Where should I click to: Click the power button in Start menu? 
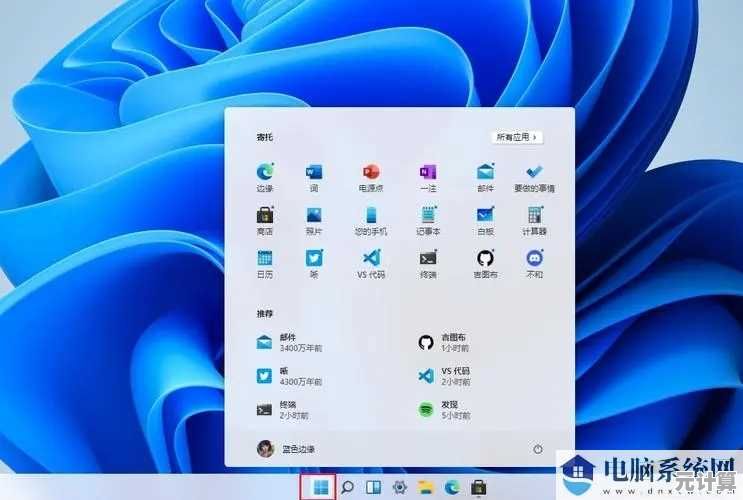(x=538, y=449)
